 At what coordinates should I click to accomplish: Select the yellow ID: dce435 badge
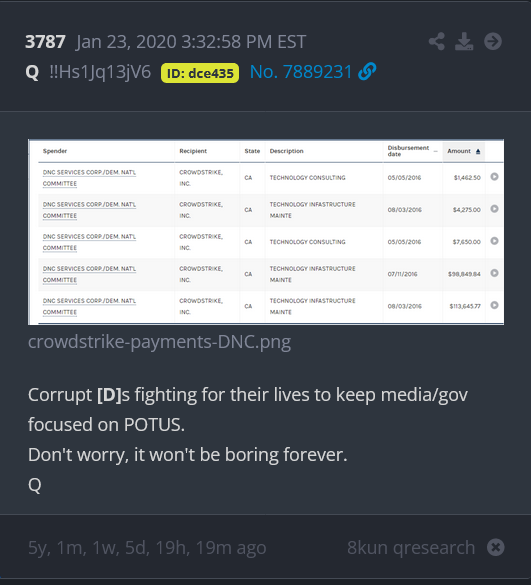200,73
